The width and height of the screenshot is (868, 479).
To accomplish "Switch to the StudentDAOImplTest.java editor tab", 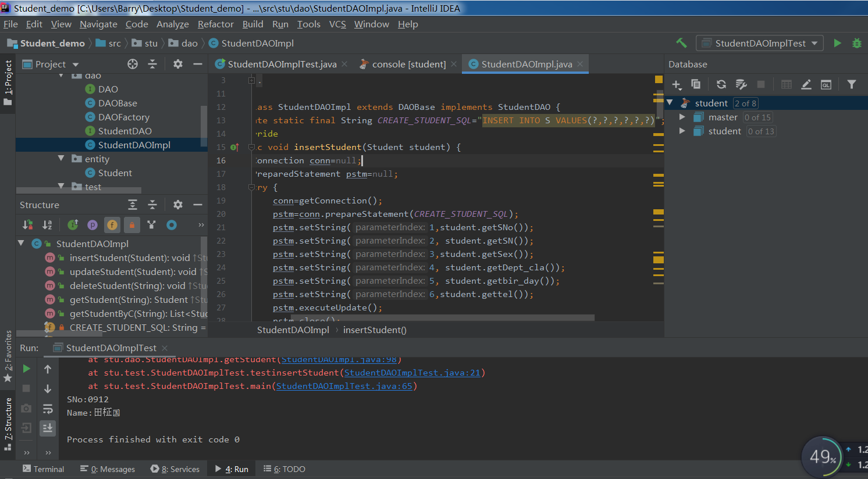I will tap(282, 64).
